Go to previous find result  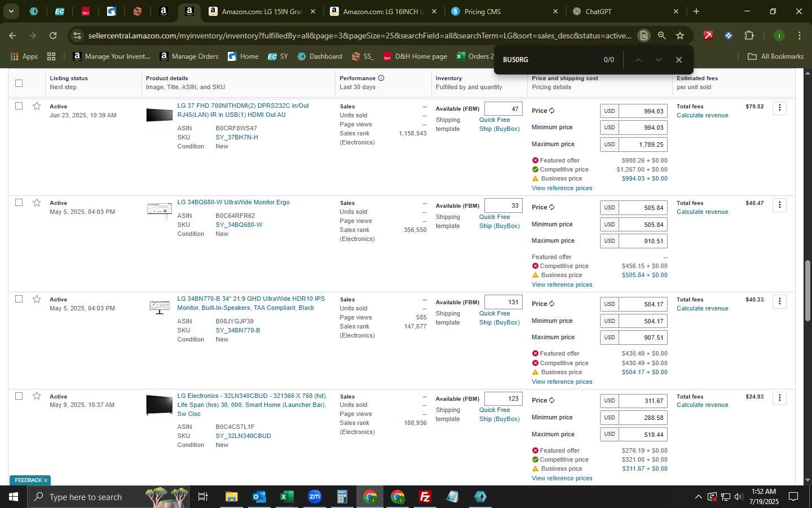click(638, 60)
